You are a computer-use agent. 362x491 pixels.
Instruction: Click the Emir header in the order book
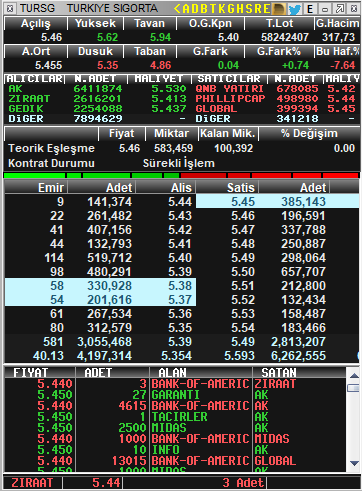point(36,188)
